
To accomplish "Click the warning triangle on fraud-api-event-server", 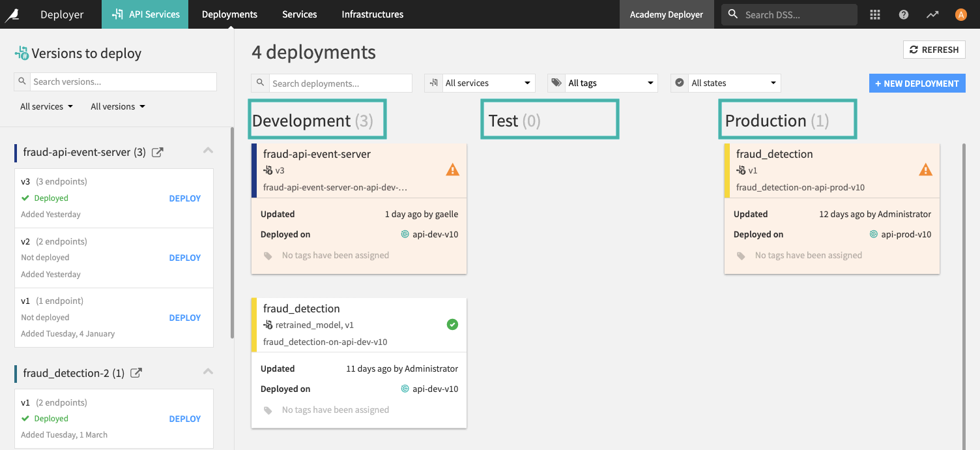I will point(452,169).
